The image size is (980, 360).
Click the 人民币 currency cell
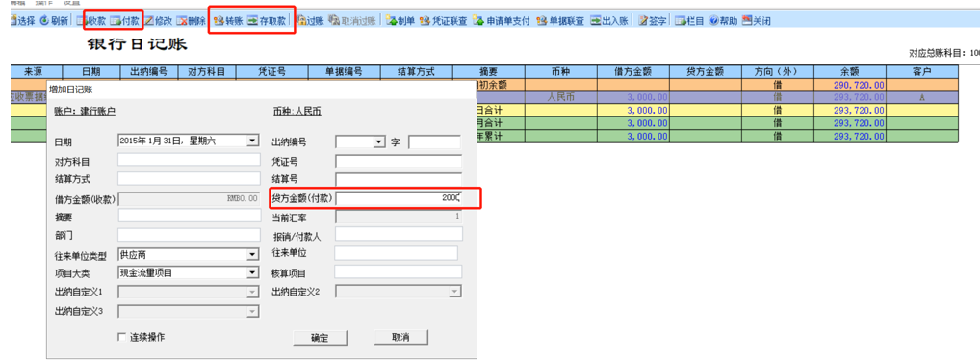(560, 97)
